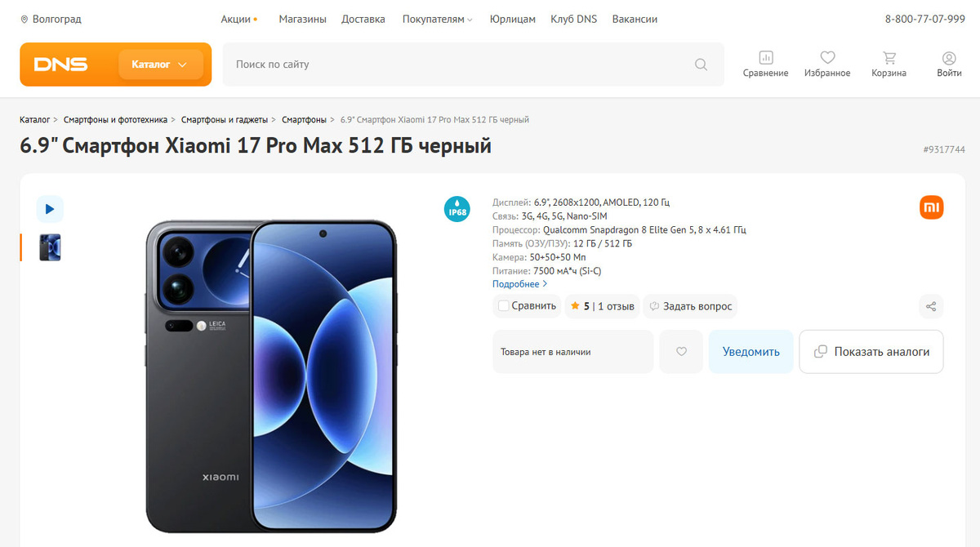The image size is (980, 547).
Task: Expand the Покупателям menu
Action: pyautogui.click(x=437, y=19)
